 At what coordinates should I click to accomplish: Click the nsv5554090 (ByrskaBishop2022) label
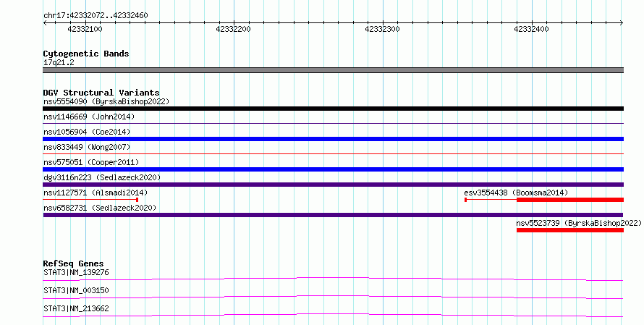pos(106,101)
